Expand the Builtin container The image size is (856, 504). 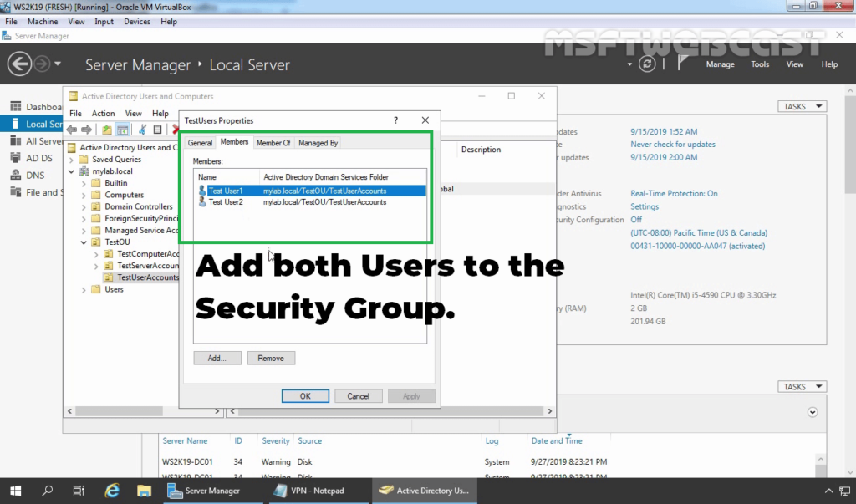click(84, 184)
